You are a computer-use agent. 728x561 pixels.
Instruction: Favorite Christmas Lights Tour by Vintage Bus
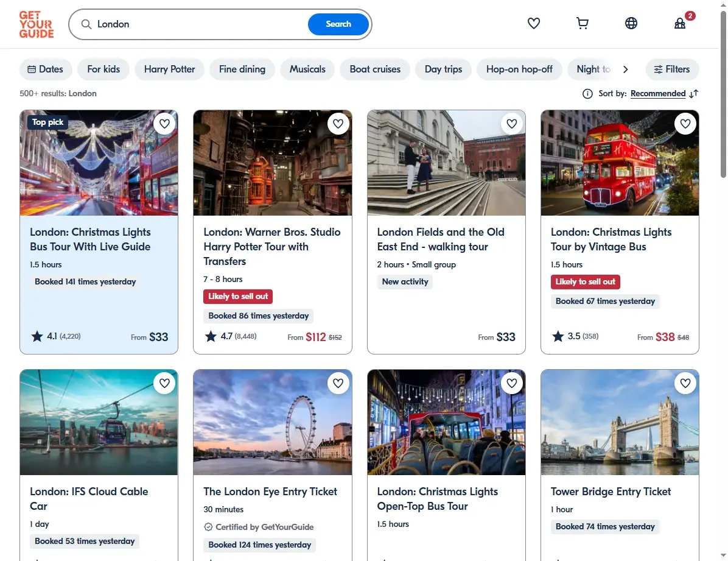coord(685,124)
